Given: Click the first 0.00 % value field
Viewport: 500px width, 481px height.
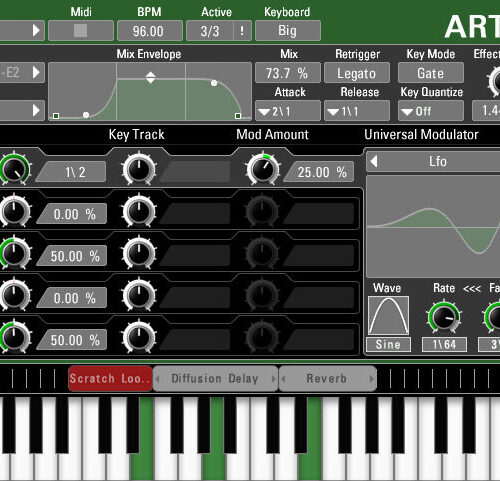Looking at the screenshot, I should tap(72, 214).
